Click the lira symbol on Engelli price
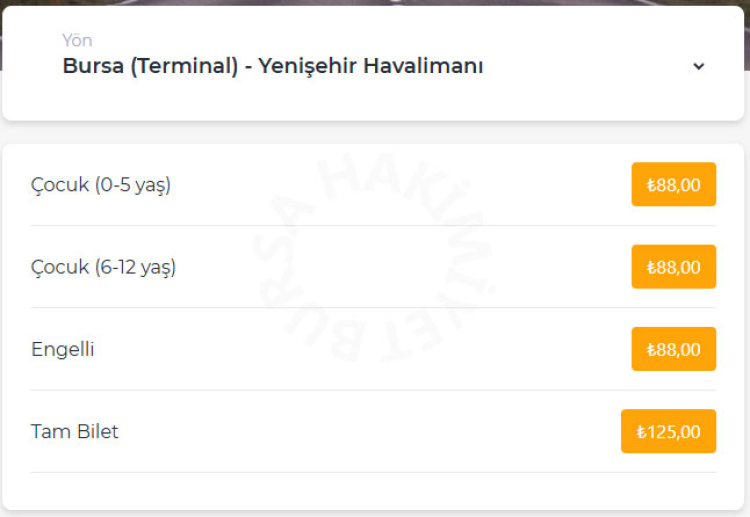The height and width of the screenshot is (517, 750). click(651, 350)
